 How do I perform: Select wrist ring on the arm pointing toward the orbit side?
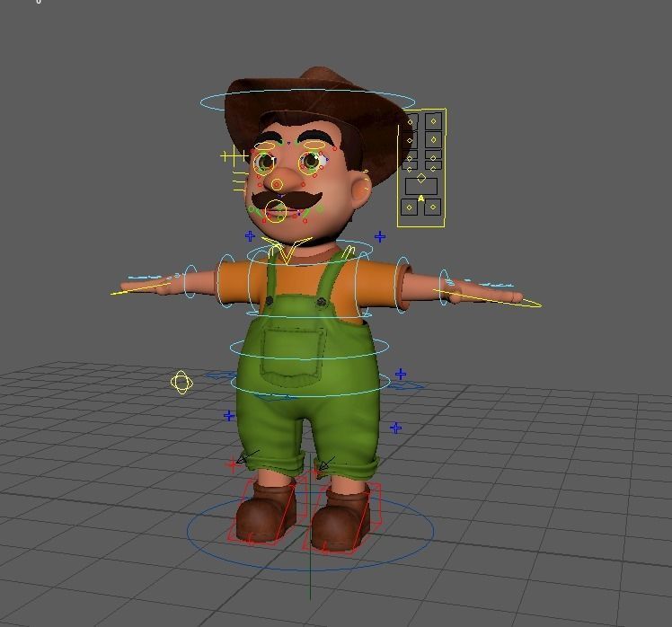tap(190, 281)
